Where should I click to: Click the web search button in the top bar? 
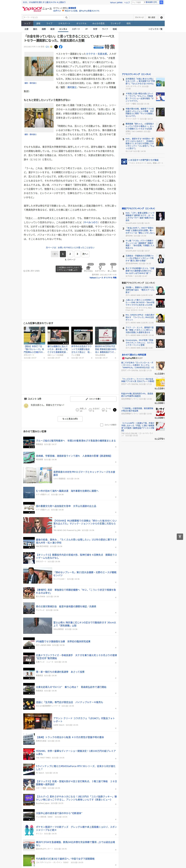point(161,2)
